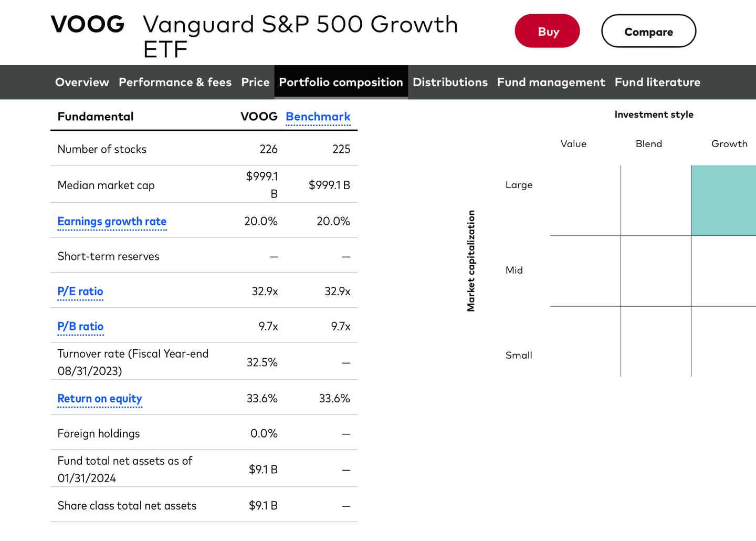Image resolution: width=756 pixels, height=541 pixels.
Task: View the P/E ratio definition
Action: coord(80,292)
